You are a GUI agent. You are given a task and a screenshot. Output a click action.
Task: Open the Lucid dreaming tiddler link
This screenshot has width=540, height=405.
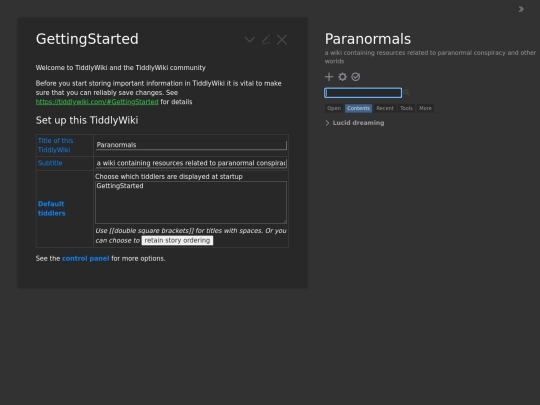358,123
